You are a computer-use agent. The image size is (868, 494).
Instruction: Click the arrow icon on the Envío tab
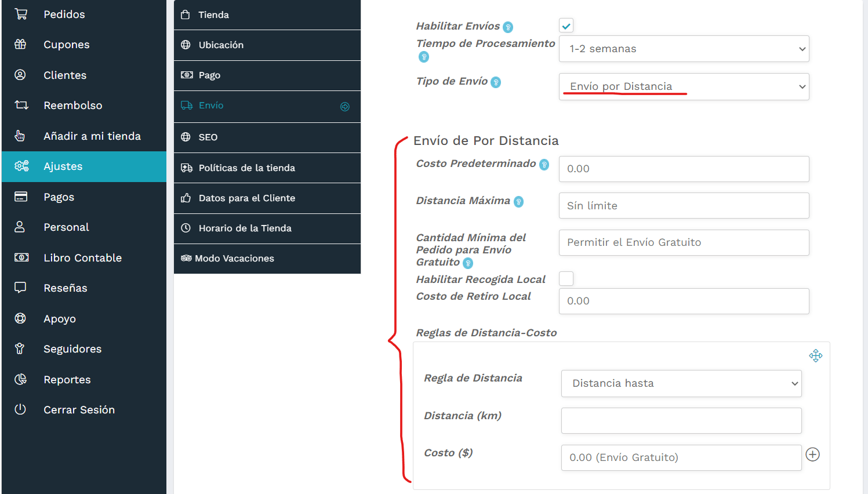tap(345, 107)
